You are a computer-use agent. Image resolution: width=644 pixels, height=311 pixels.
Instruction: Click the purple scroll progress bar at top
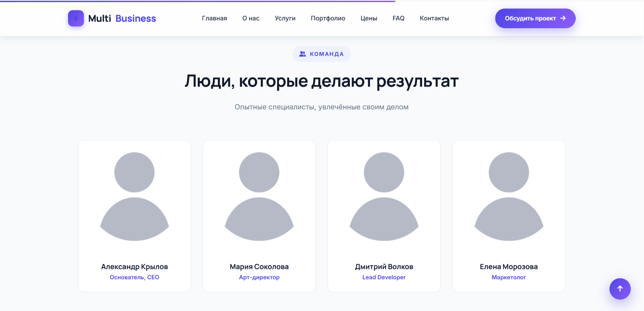click(x=198, y=1)
